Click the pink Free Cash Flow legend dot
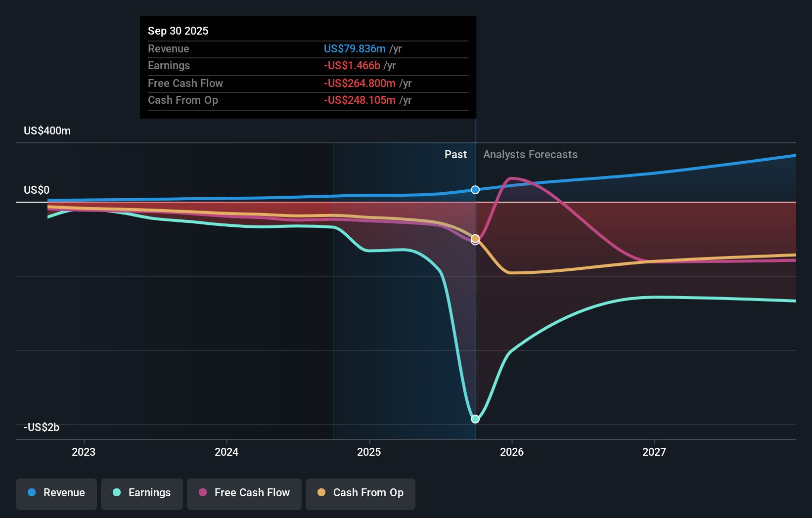812x518 pixels. click(x=203, y=493)
